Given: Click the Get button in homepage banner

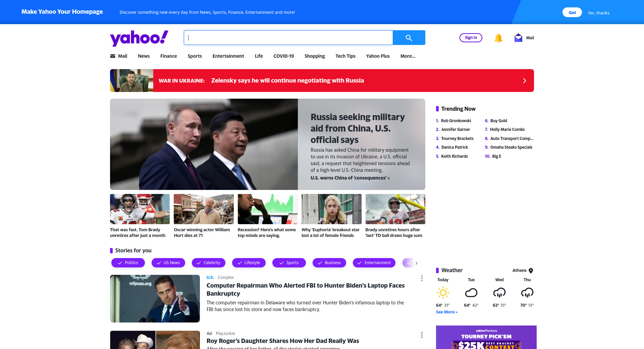Looking at the screenshot, I should (x=572, y=12).
